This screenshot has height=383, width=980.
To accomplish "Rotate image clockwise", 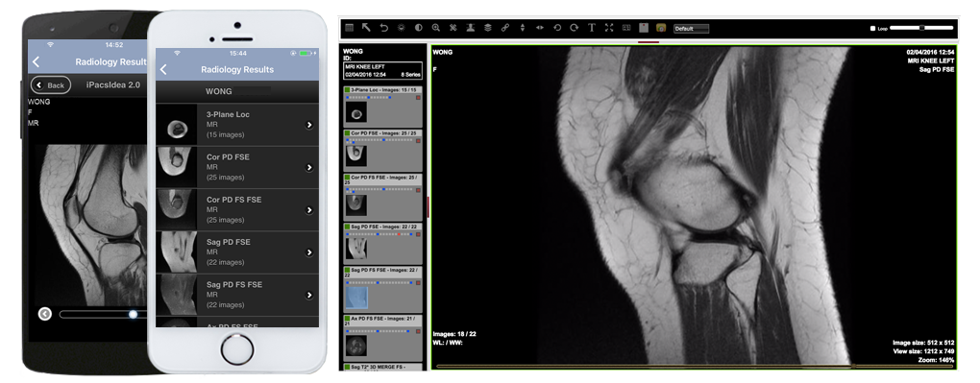I will pyautogui.click(x=575, y=28).
